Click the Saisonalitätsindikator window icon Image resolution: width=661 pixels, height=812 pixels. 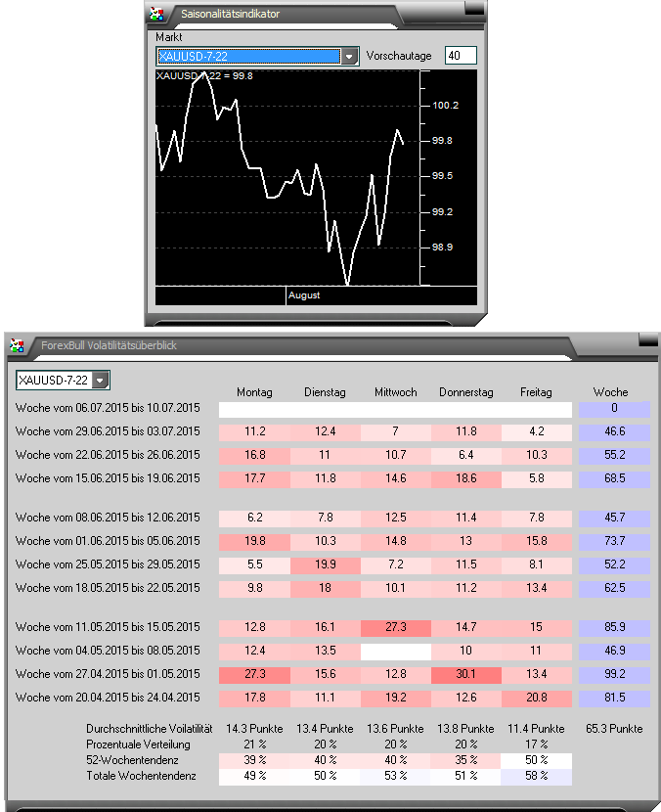coord(156,14)
